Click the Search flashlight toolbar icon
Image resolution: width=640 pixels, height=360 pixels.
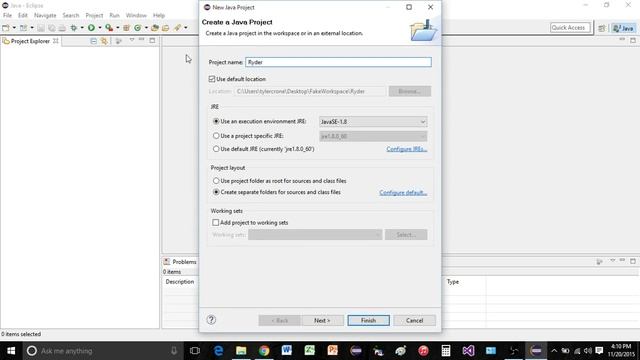coord(177,28)
